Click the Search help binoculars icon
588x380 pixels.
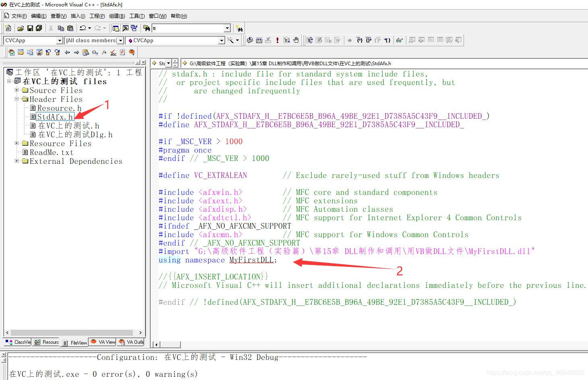click(240, 29)
